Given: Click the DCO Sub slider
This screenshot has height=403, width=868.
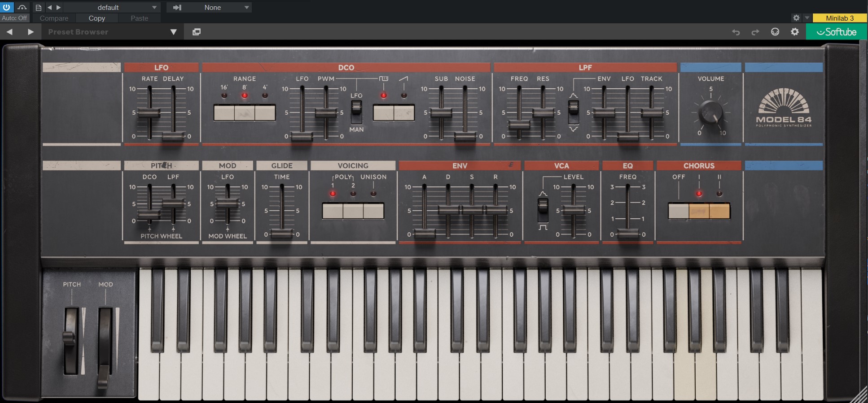Looking at the screenshot, I should pyautogui.click(x=441, y=113).
